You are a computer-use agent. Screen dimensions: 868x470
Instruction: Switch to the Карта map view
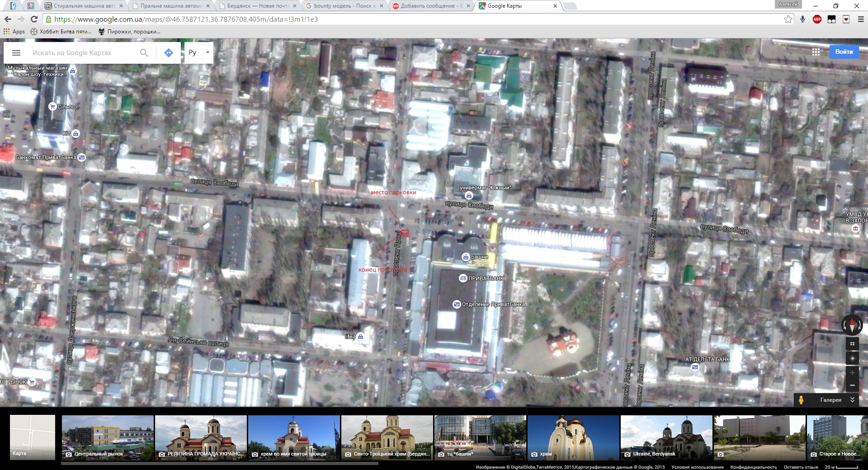[33, 437]
